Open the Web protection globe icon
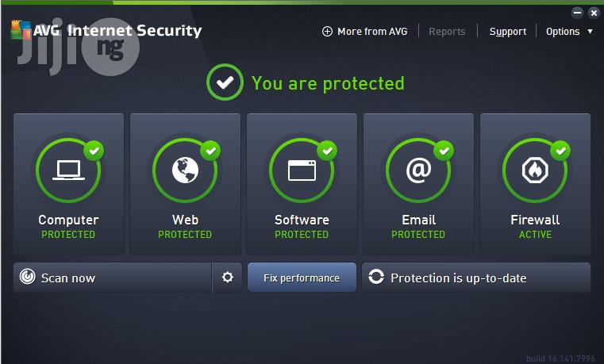 185,170
